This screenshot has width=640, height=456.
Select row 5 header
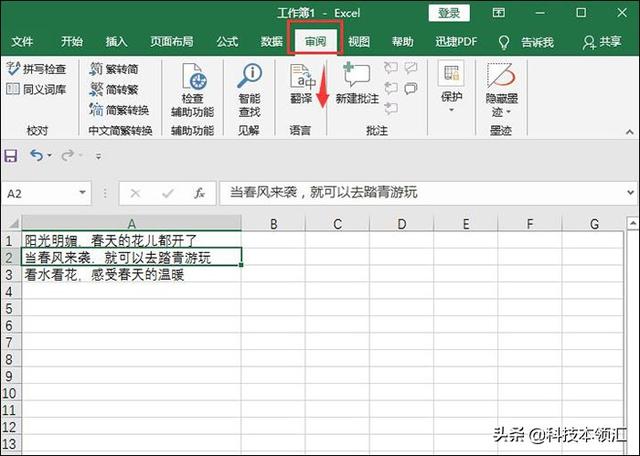click(10, 308)
